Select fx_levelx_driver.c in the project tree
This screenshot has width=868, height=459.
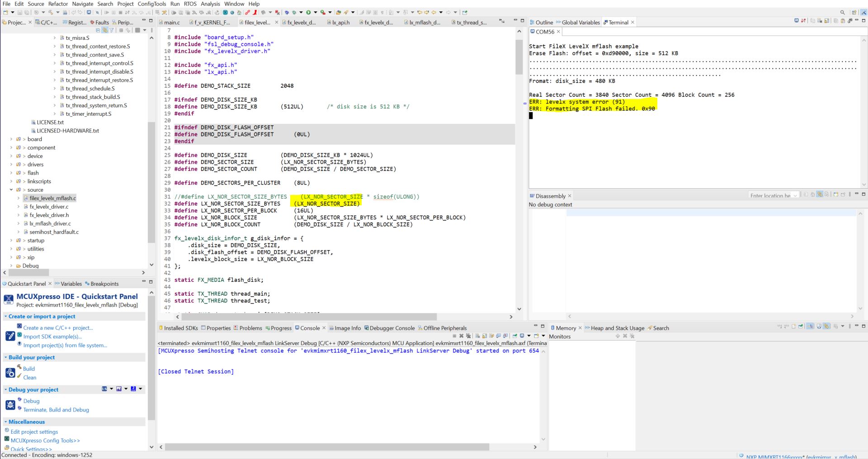coord(49,207)
